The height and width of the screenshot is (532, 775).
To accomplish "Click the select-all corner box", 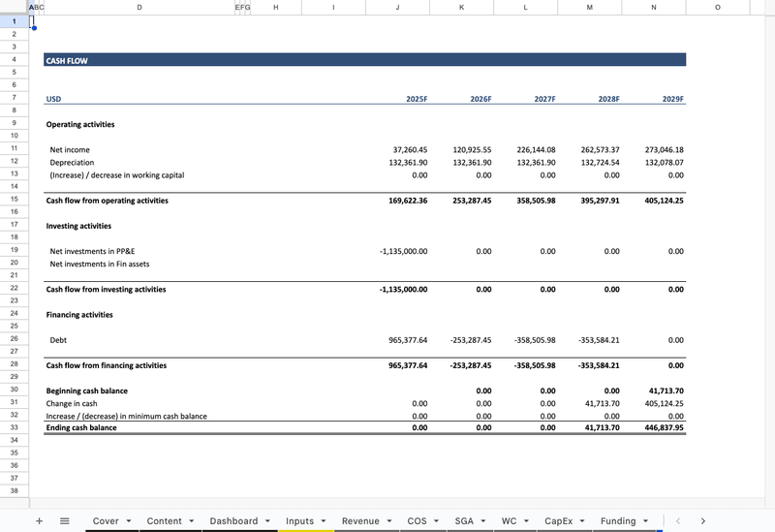I will (x=14, y=7).
